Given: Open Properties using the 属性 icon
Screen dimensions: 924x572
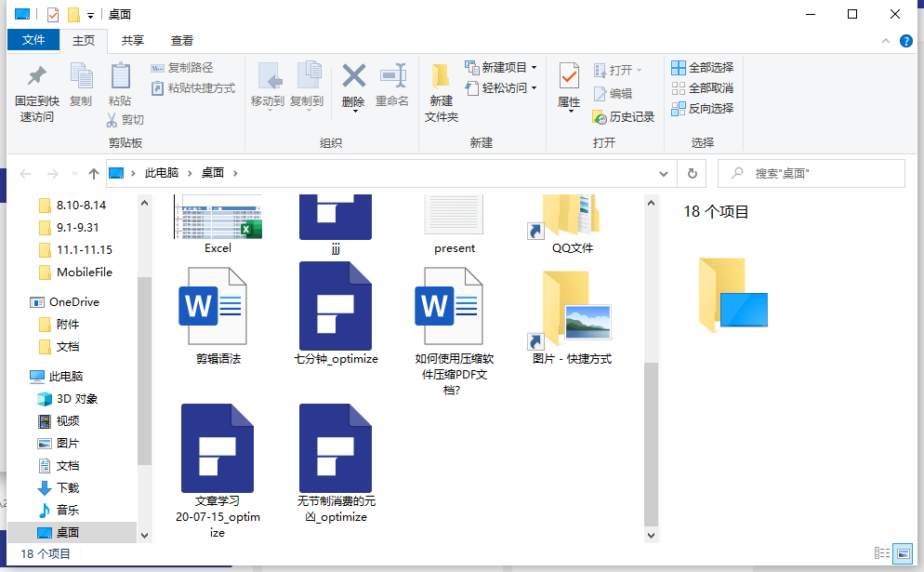Looking at the screenshot, I should (x=568, y=87).
